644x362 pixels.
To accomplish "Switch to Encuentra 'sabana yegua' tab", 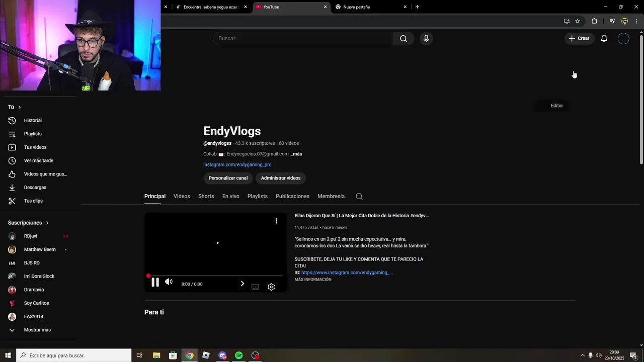I will coord(211,7).
